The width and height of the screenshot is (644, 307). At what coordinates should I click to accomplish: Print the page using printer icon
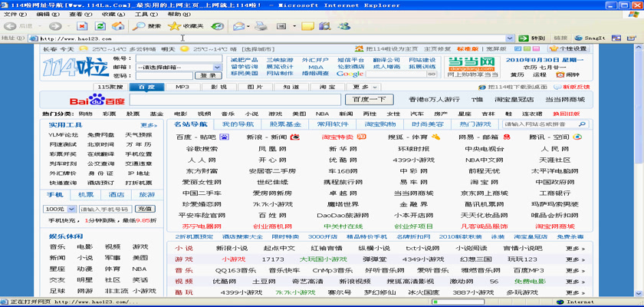[261, 26]
